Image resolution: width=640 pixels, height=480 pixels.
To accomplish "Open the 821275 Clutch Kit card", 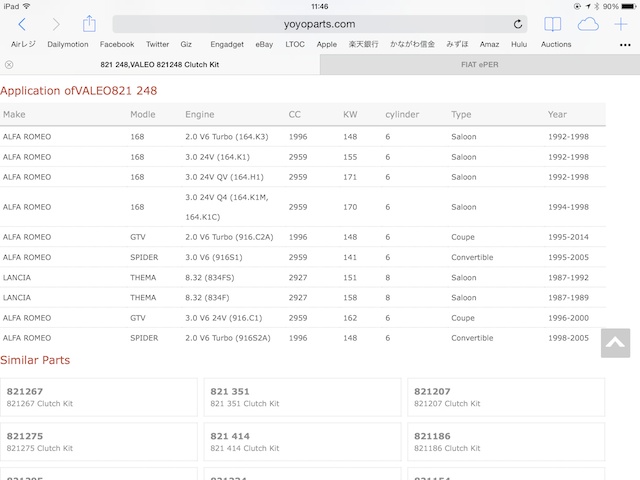I will click(x=99, y=442).
